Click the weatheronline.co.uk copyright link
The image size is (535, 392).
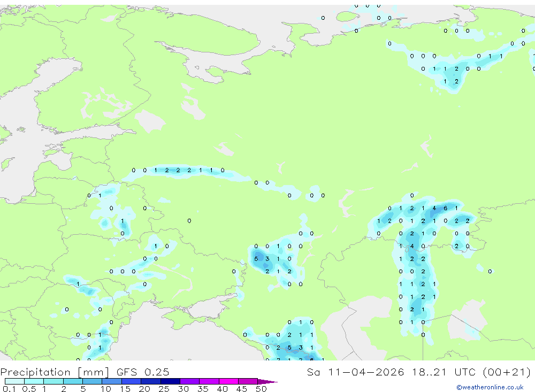point(490,387)
